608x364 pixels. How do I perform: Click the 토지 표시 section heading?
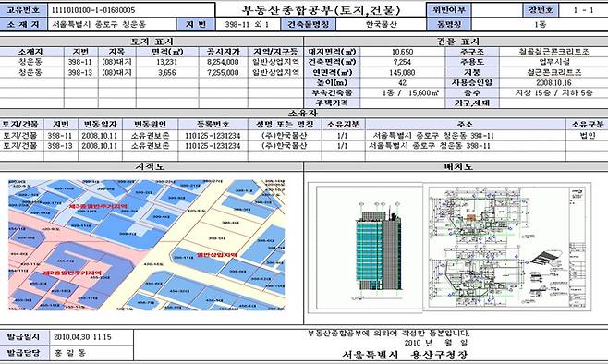click(152, 42)
